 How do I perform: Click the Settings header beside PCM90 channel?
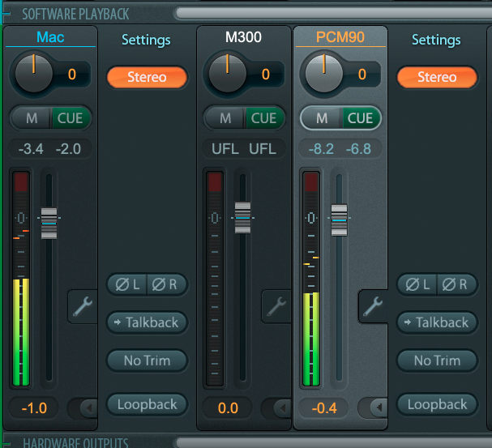436,40
